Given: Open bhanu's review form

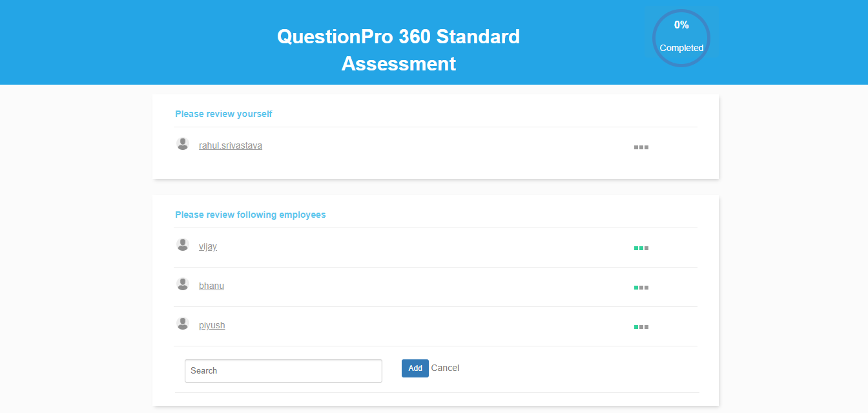Looking at the screenshot, I should [x=211, y=285].
